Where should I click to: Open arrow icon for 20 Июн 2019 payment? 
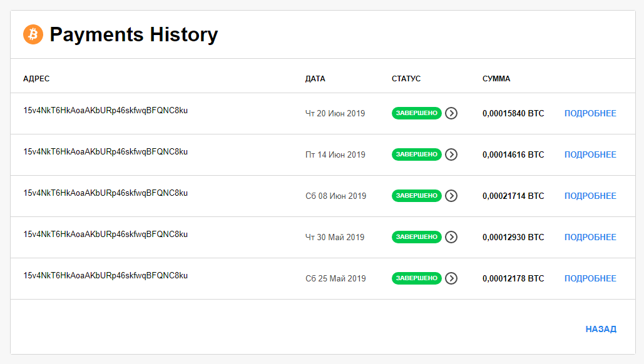coord(451,113)
